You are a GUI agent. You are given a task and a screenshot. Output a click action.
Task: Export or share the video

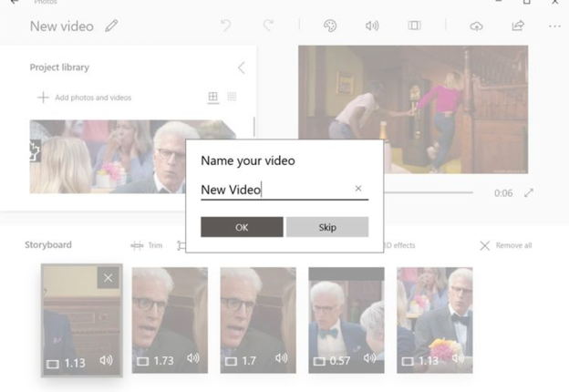(518, 26)
